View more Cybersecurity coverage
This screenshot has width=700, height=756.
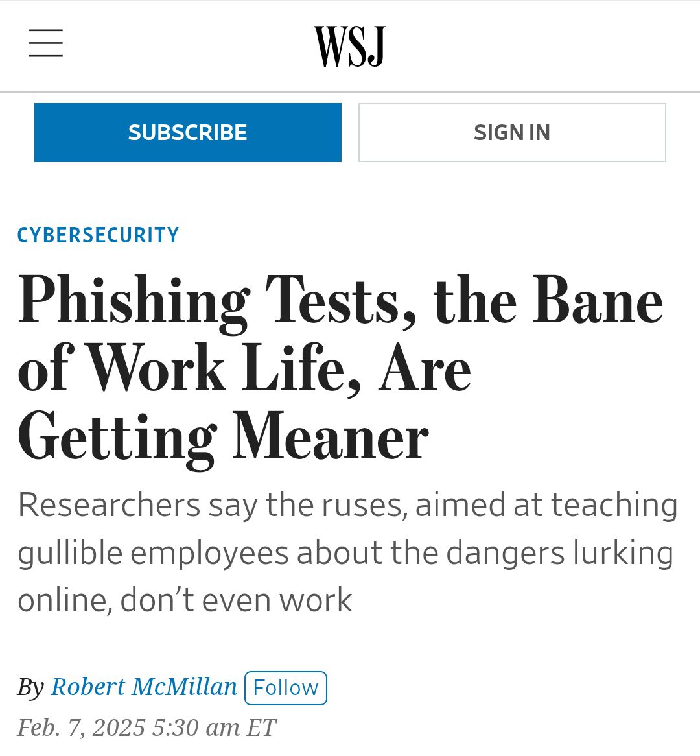click(98, 235)
